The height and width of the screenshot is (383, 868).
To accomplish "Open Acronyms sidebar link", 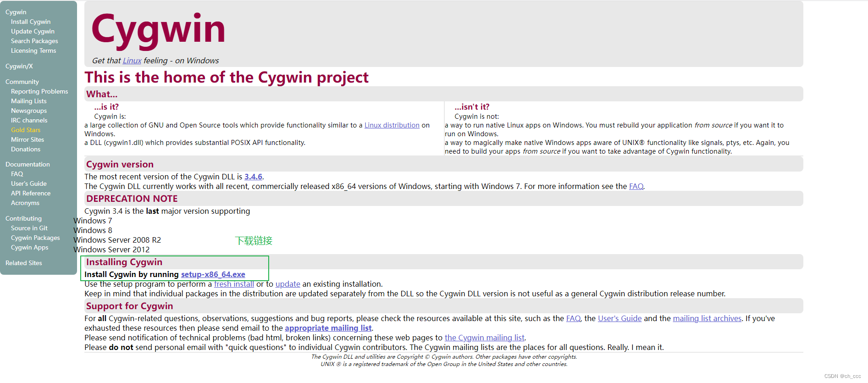I will 25,203.
